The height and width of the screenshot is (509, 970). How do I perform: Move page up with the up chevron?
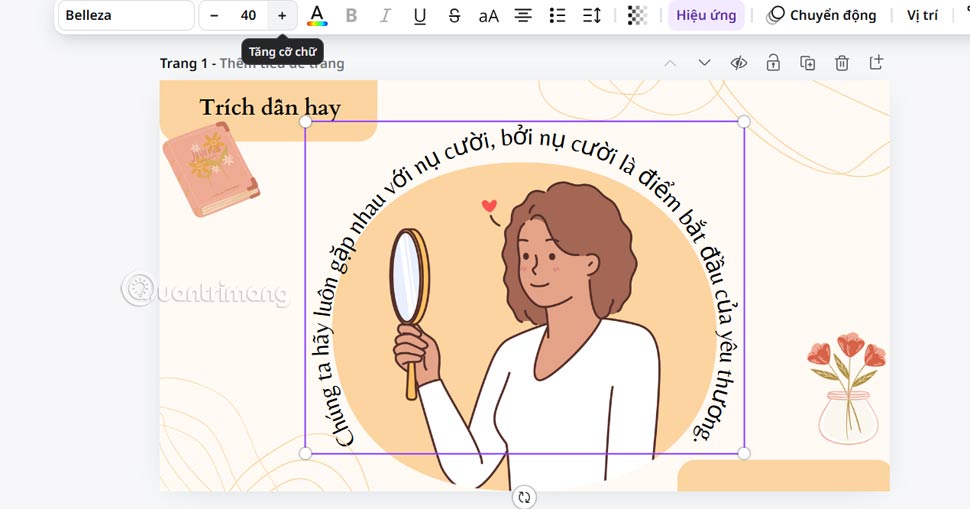click(x=670, y=63)
